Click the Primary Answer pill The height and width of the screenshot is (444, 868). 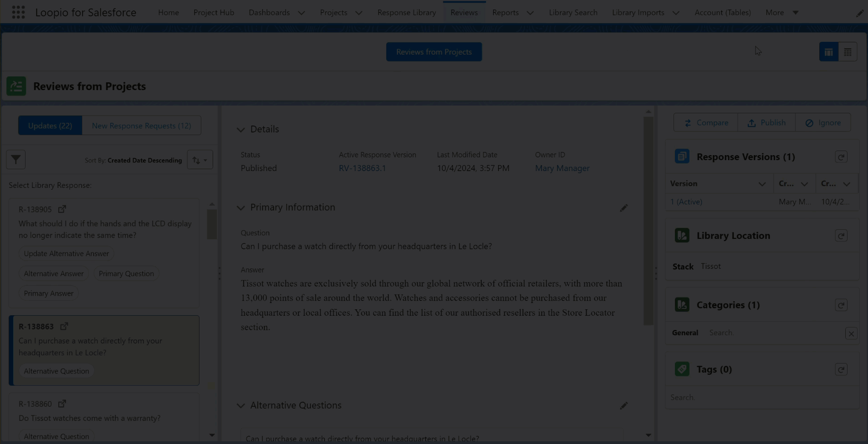(49, 293)
